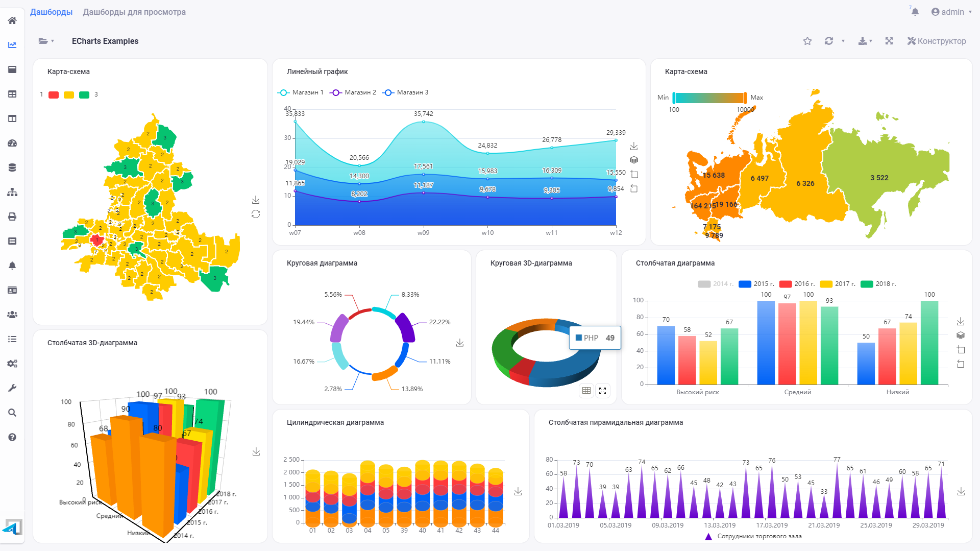This screenshot has width=980, height=551.
Task: Open the Конструктор editor button
Action: tap(937, 41)
